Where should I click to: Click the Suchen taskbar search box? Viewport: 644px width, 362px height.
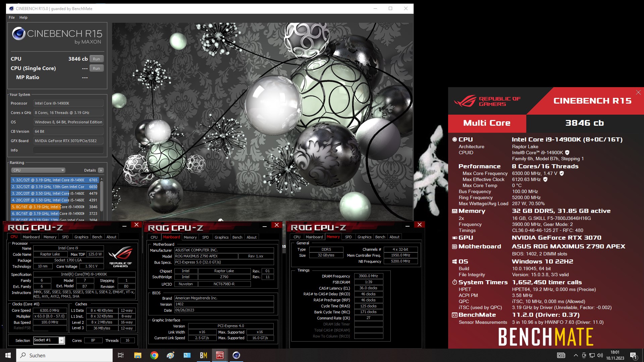tap(64, 355)
